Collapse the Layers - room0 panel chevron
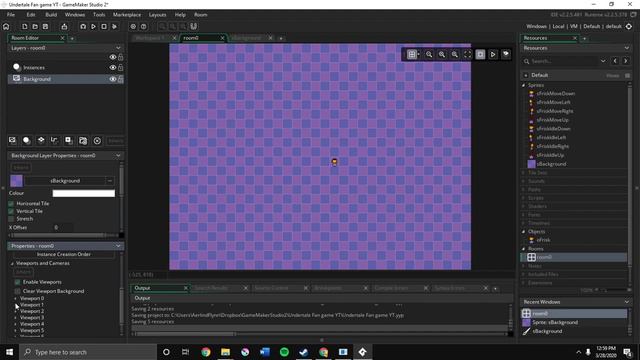This screenshot has width=640, height=360. [118, 48]
